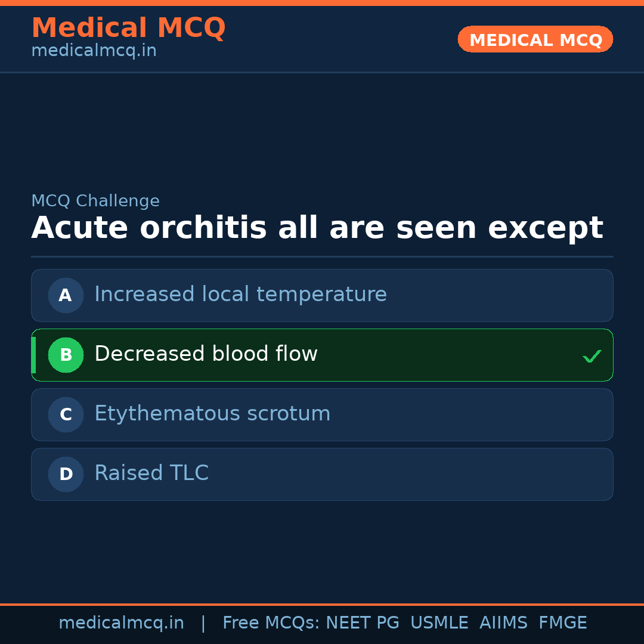Collapse the question panel divider
The image size is (644, 644).
coord(322,258)
